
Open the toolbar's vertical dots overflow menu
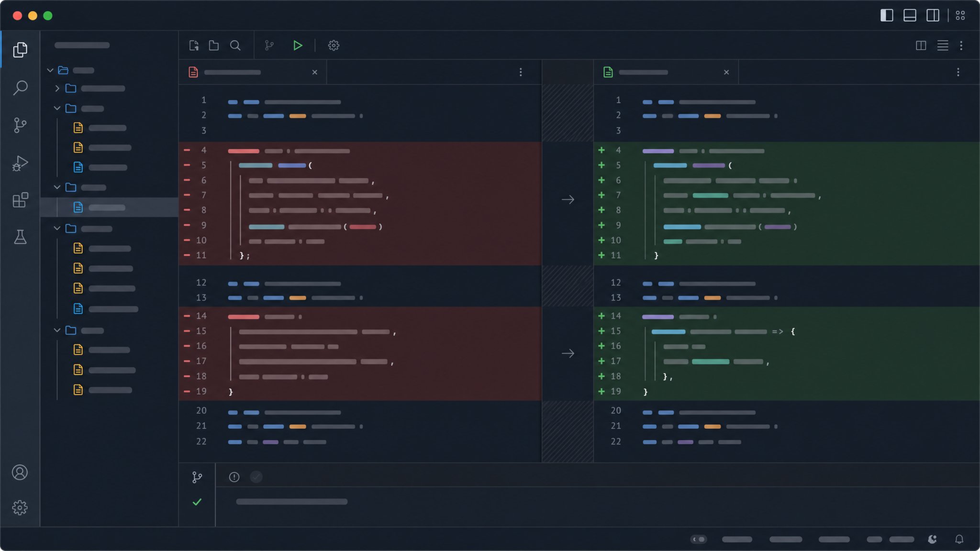point(961,45)
